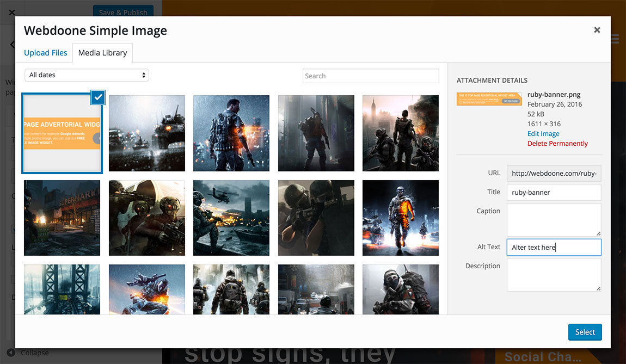Screen dimensions: 626x364
Task: Close the Webdoone Simple Image dialog
Action: pyautogui.click(x=597, y=30)
